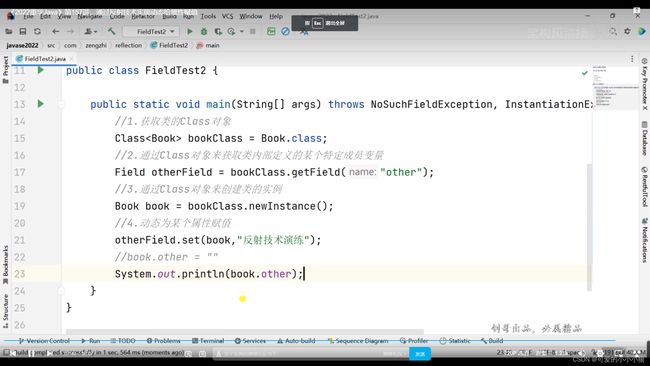The width and height of the screenshot is (650, 366).
Task: Open editor tabs three-dot options menu
Action: click(x=632, y=59)
